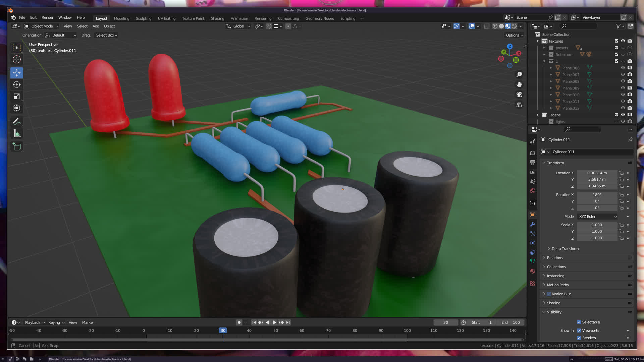
Task: Switch to the Shading workspace tab
Action: click(x=217, y=18)
